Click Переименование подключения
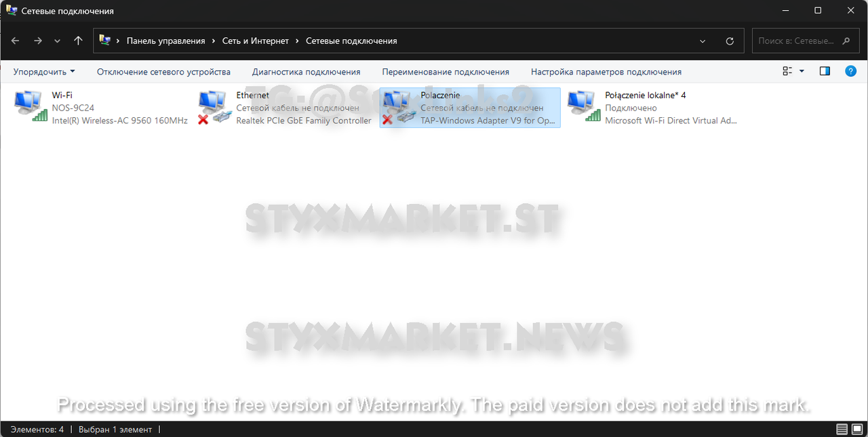 coord(446,72)
